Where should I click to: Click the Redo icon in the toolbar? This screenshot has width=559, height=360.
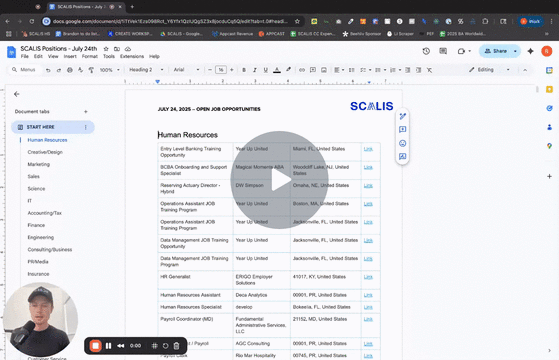(x=59, y=70)
